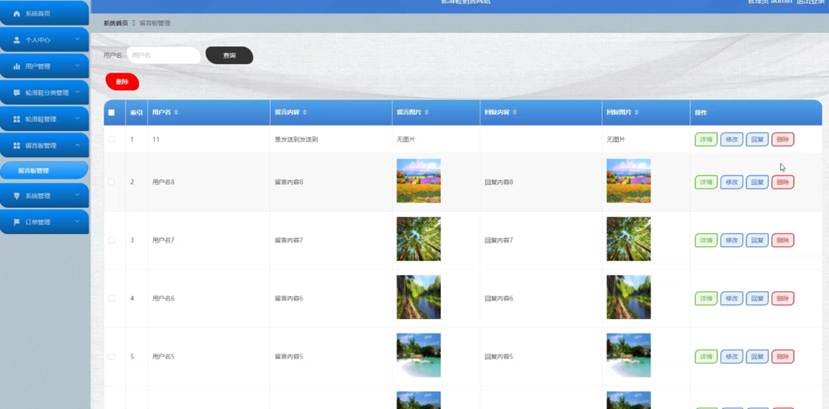Screen dimensions: 829x409
Task: Sort table by the 回复内容 column arrows
Action: tap(514, 113)
